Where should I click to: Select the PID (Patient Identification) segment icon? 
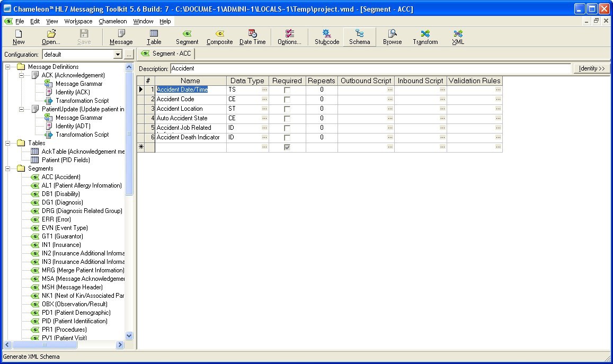point(35,322)
